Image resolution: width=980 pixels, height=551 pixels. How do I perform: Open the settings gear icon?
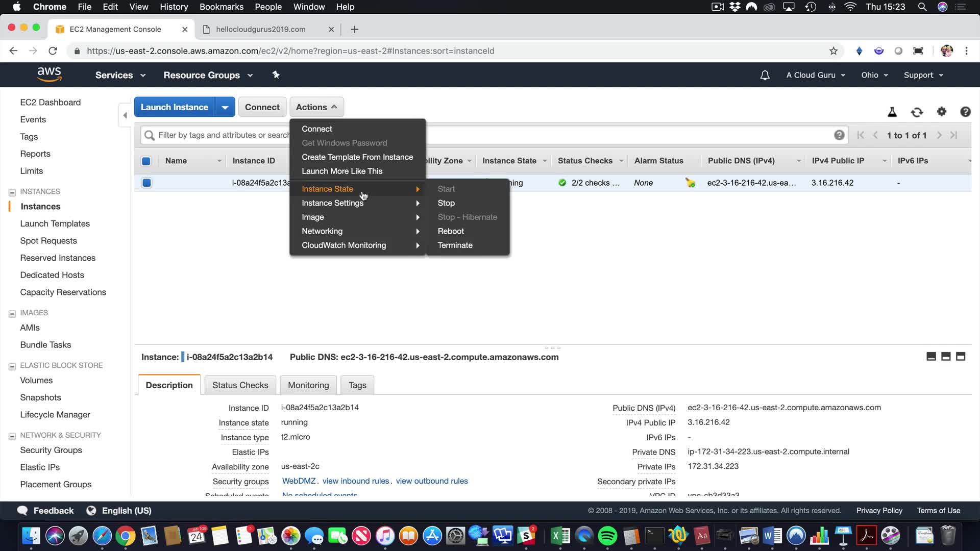(941, 112)
